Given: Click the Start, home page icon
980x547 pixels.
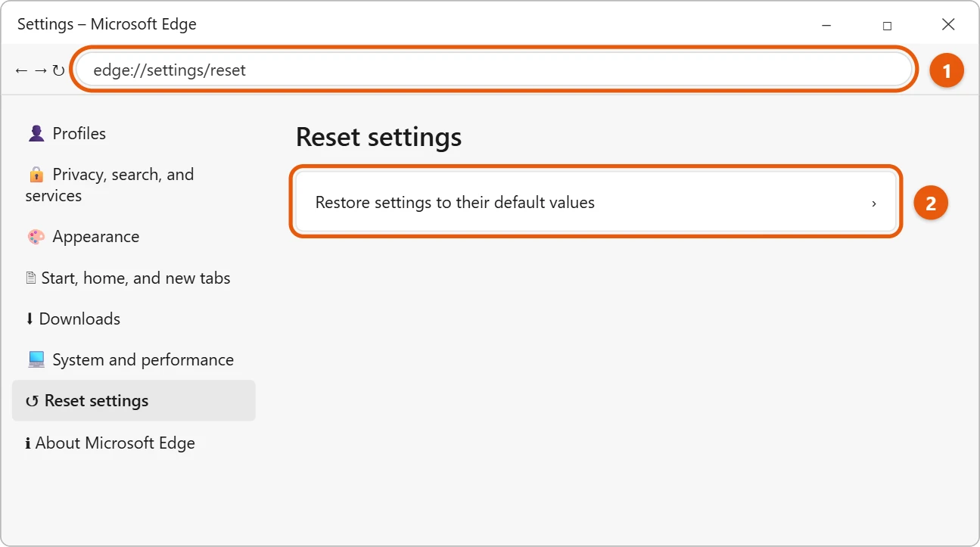Looking at the screenshot, I should 31,278.
